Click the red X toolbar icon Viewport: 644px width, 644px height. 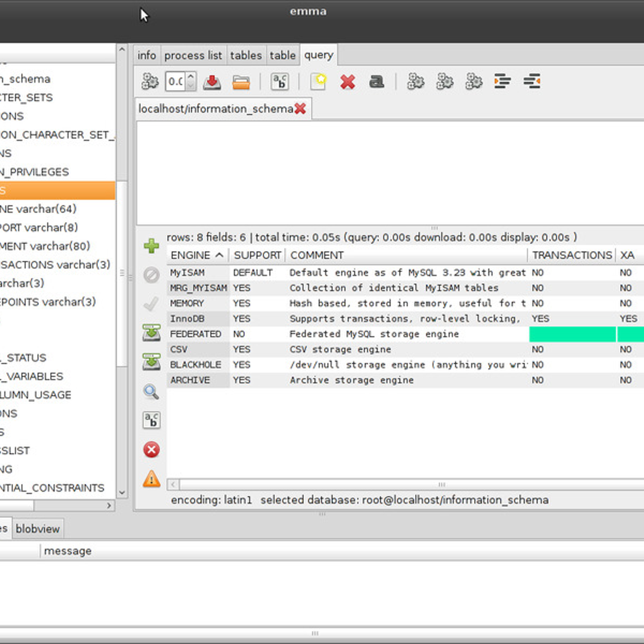click(x=347, y=82)
